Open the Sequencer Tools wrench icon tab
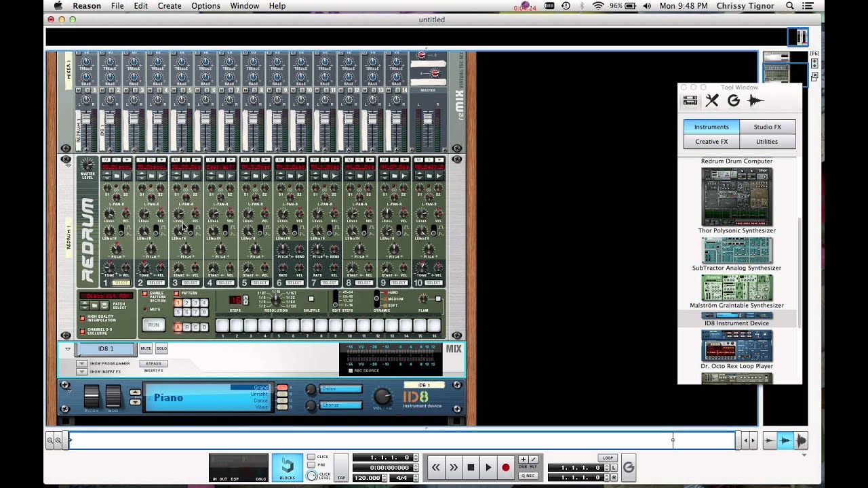Screen dimensions: 868x488 [x=711, y=101]
